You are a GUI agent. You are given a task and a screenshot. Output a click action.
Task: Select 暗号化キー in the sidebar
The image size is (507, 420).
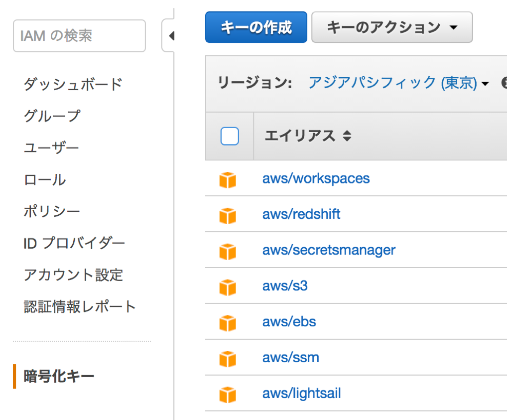[x=59, y=377]
